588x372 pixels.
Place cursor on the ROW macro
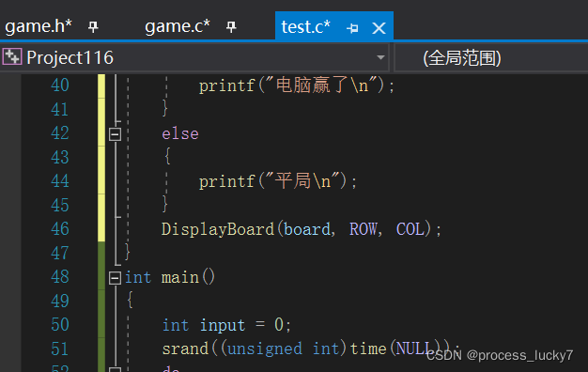tap(364, 229)
